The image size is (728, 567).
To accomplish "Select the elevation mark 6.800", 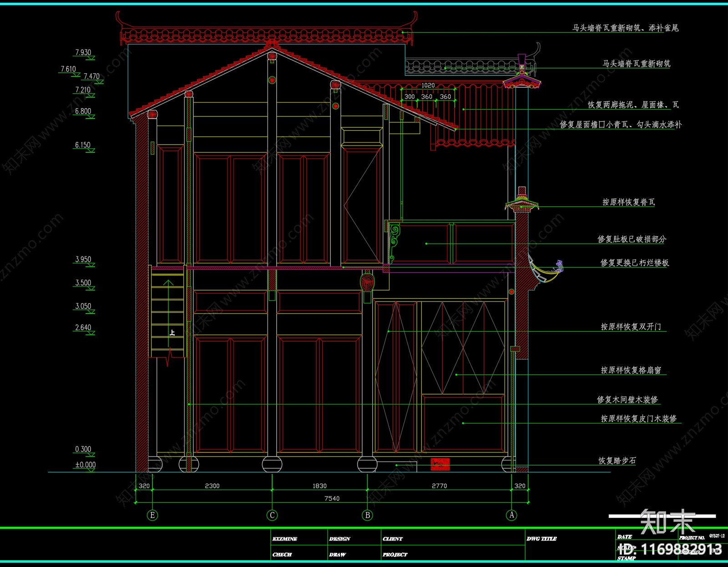I will click(x=83, y=111).
